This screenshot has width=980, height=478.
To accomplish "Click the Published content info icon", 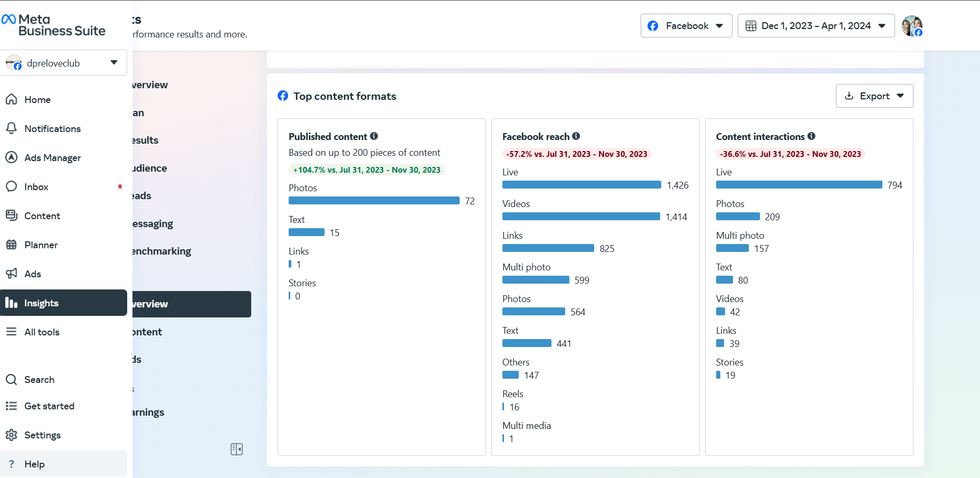I will (374, 136).
